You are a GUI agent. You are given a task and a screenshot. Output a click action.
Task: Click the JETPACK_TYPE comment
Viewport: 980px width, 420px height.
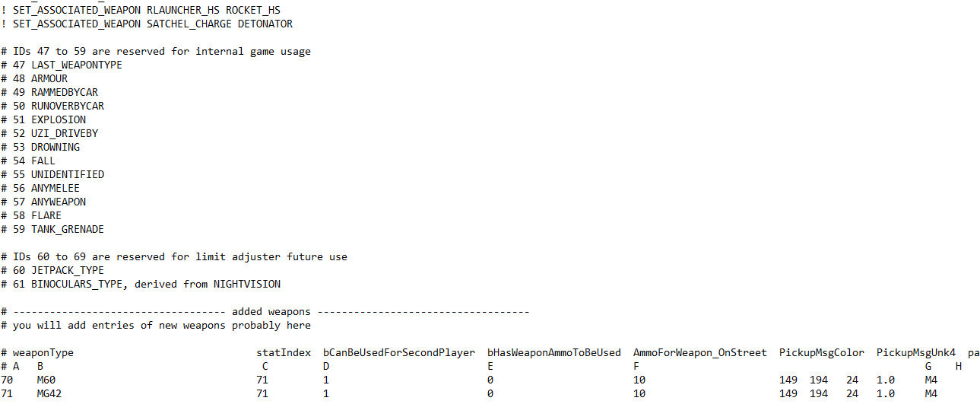tap(67, 271)
